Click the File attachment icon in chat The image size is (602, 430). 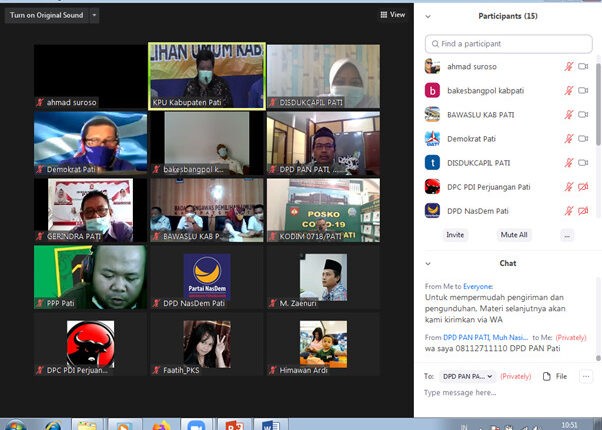554,376
